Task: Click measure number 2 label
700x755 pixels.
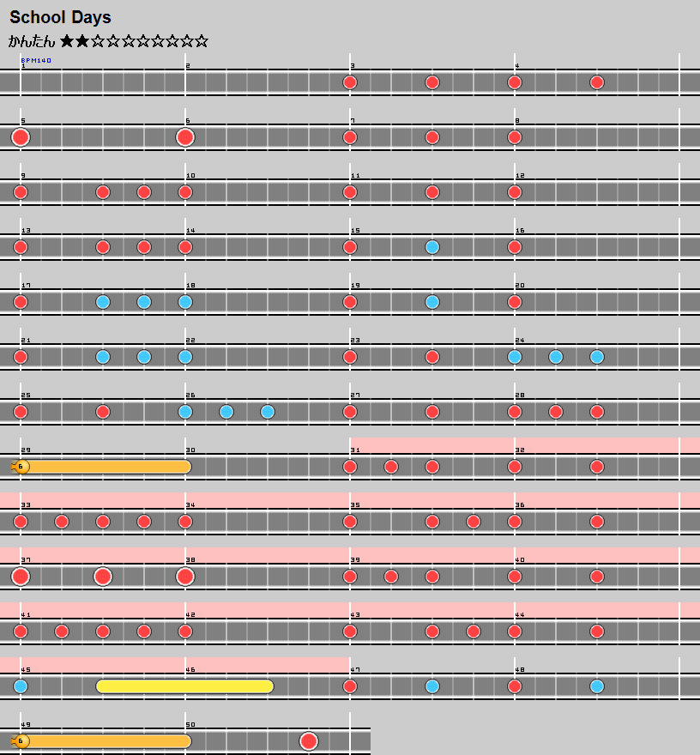Action: [x=188, y=66]
